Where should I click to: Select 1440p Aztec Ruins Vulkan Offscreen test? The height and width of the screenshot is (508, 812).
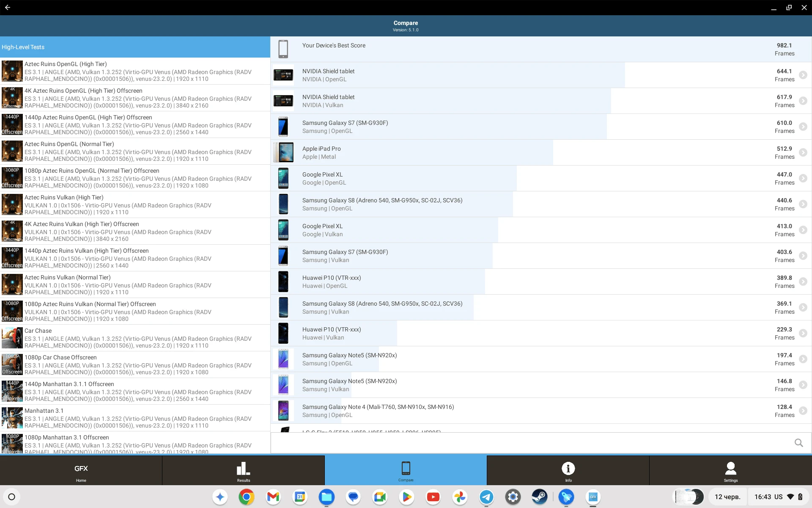[x=135, y=258]
